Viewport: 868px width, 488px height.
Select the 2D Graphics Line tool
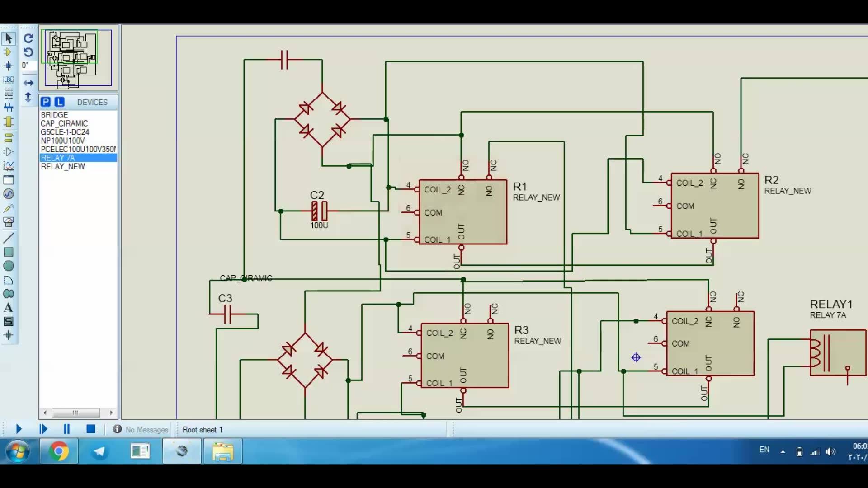point(8,237)
